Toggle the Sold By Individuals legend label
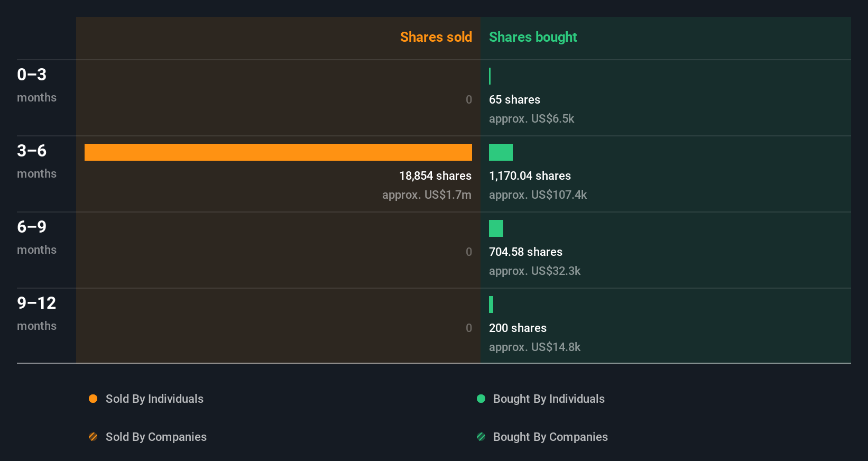Screen dimensions: 868x461 154,399
